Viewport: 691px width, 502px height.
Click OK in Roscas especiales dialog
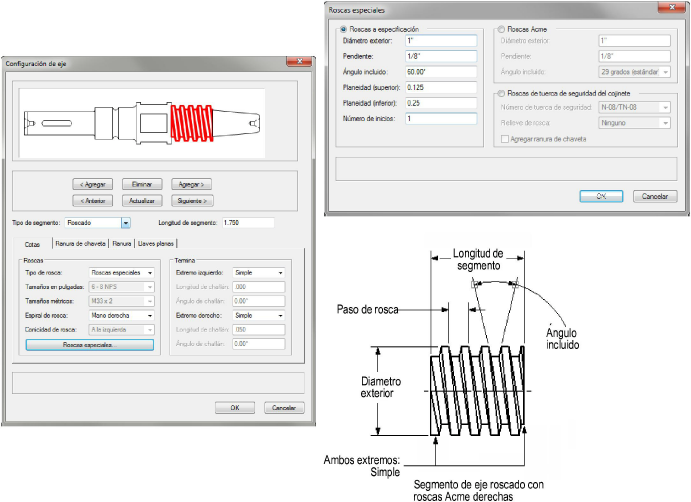click(601, 197)
